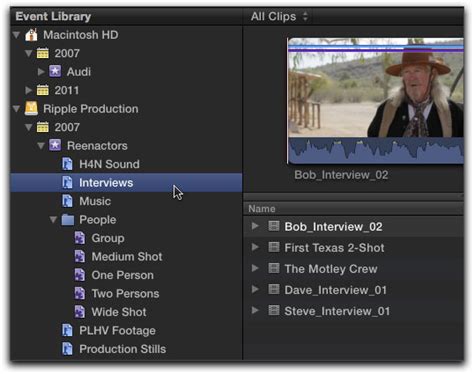
Task: Click the filmstrip icon beside Steve_Interview_01
Action: coord(274,311)
